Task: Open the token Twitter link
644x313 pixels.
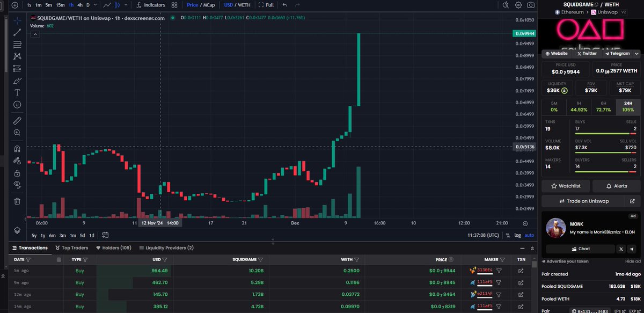Action: click(587, 54)
